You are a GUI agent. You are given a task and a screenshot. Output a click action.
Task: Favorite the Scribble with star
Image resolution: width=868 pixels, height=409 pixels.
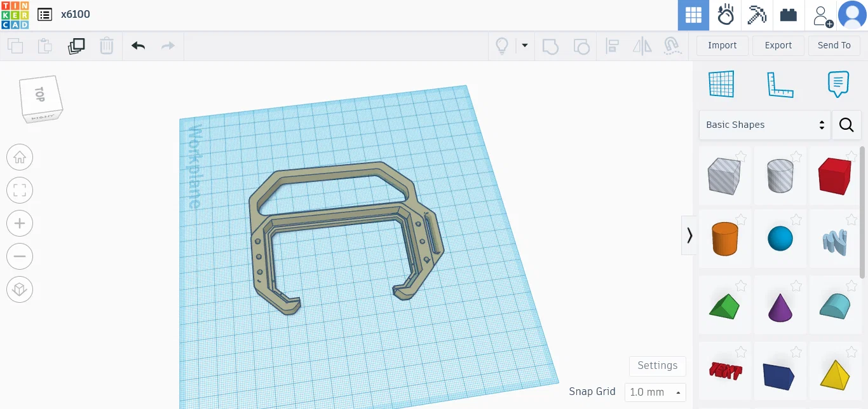click(851, 219)
